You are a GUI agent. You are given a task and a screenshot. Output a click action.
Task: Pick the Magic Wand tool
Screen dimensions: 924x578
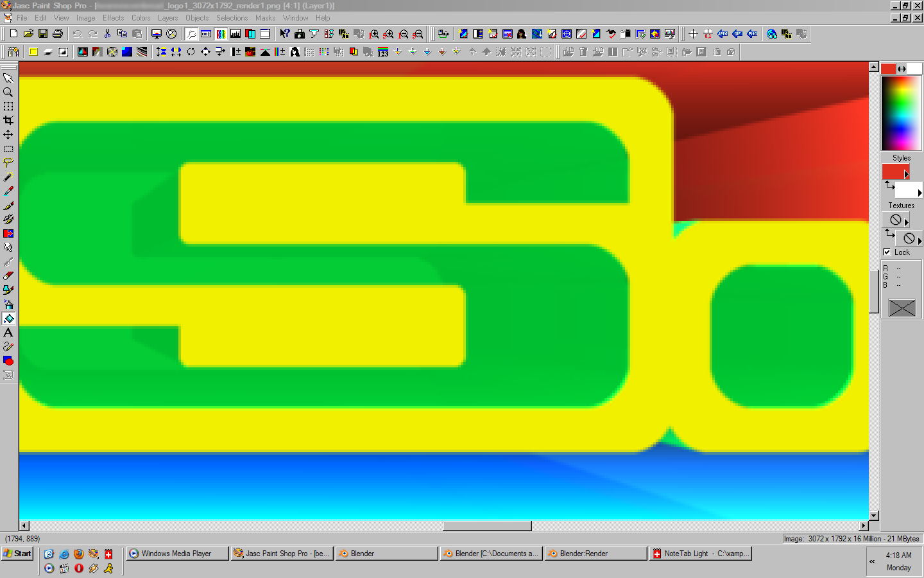(x=8, y=177)
